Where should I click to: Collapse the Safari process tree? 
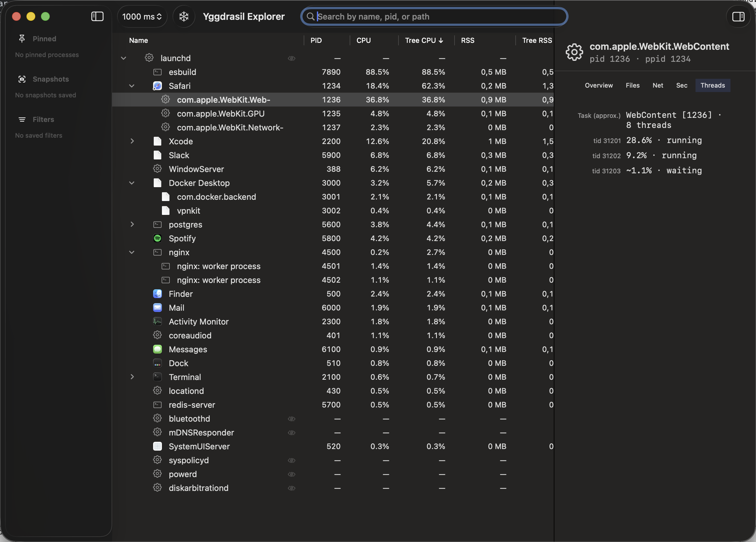click(x=132, y=86)
